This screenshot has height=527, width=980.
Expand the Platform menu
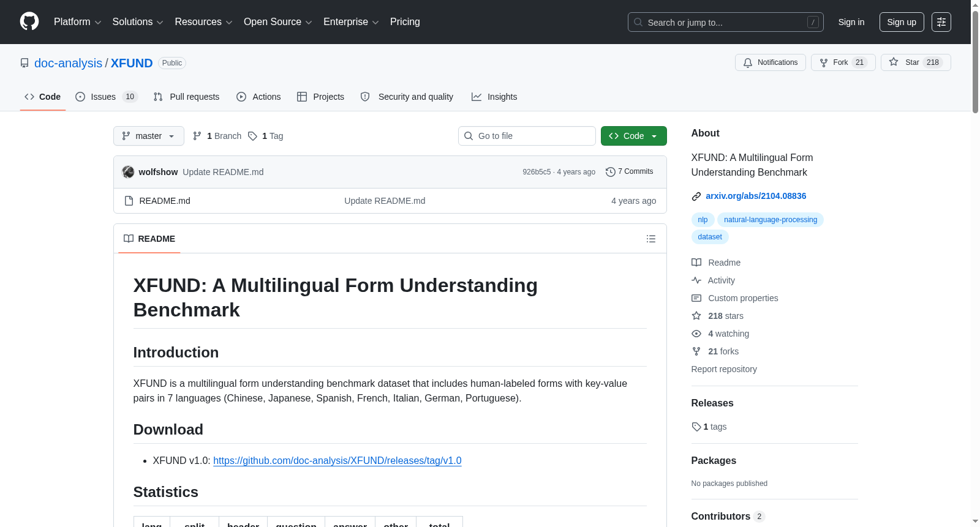[x=78, y=22]
